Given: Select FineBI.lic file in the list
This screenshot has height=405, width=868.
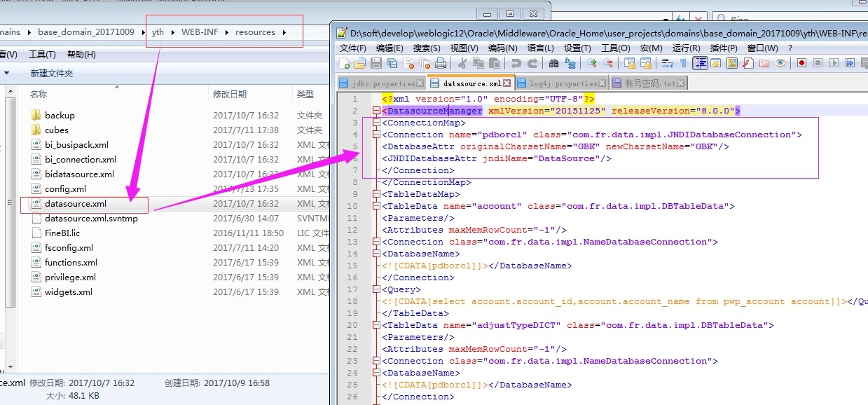Looking at the screenshot, I should tap(62, 233).
